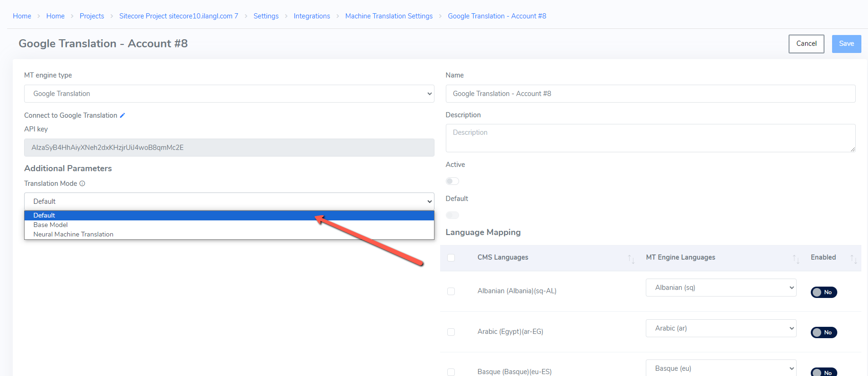Tick the select-all checkbox in Language Mapping header

[x=451, y=258]
